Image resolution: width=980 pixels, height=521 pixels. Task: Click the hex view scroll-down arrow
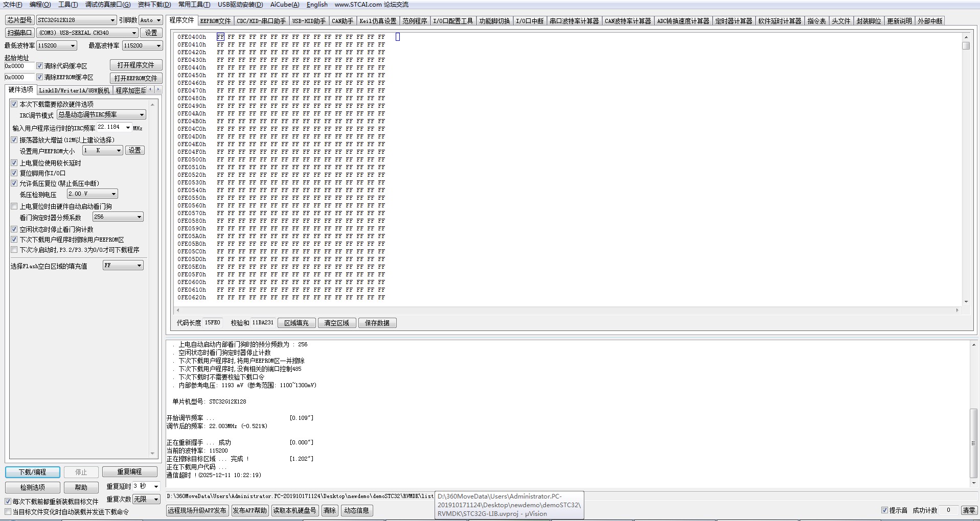(x=966, y=301)
